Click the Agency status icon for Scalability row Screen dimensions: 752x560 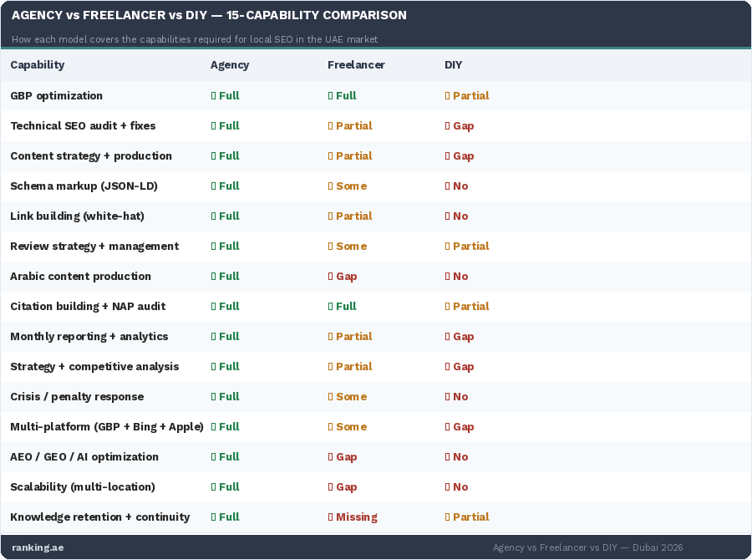[x=213, y=487]
